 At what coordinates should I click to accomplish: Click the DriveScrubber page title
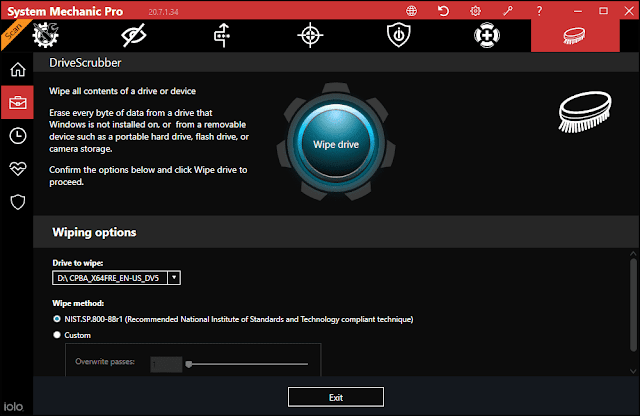click(x=85, y=63)
